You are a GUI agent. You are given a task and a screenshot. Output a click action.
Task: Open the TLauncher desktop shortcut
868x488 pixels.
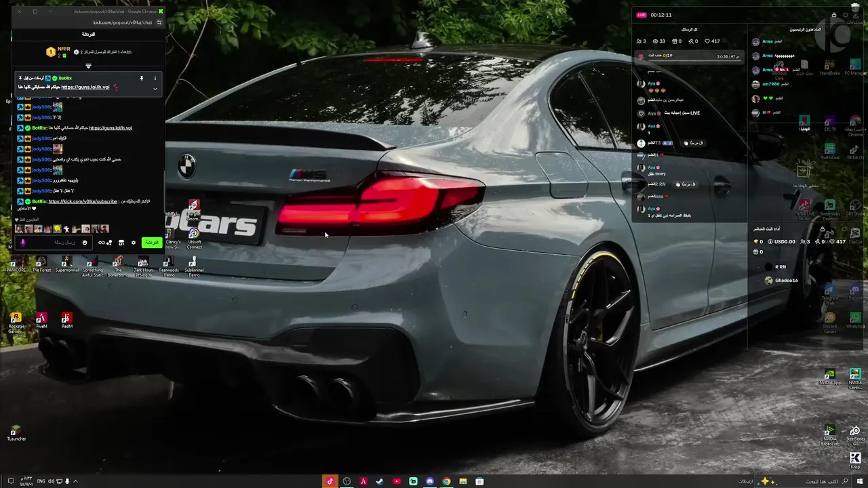coord(16,433)
